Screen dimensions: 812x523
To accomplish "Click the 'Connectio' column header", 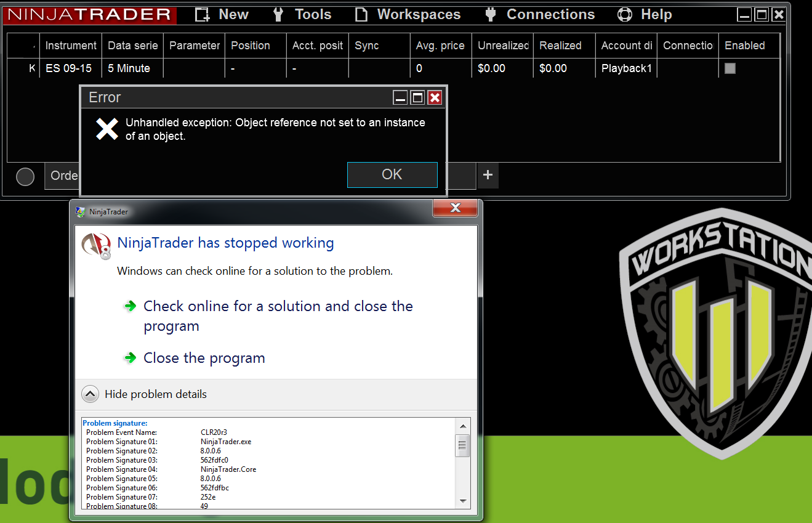I will pos(688,46).
